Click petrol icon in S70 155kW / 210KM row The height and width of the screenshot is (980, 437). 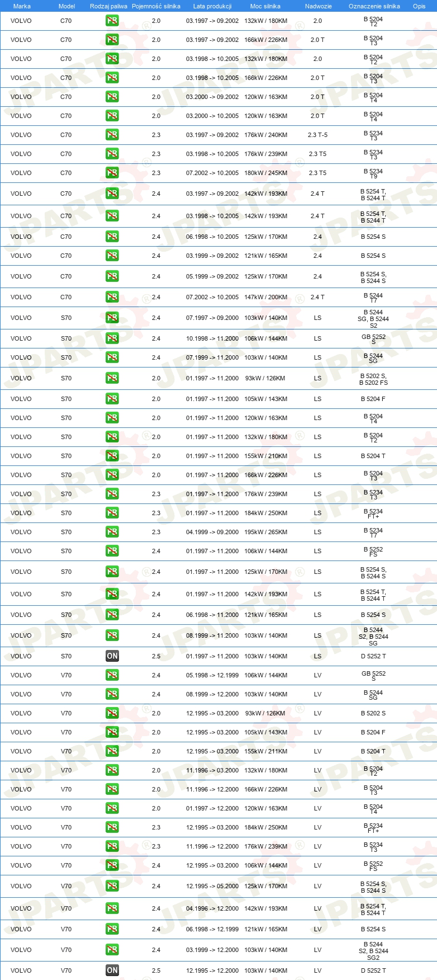112,456
